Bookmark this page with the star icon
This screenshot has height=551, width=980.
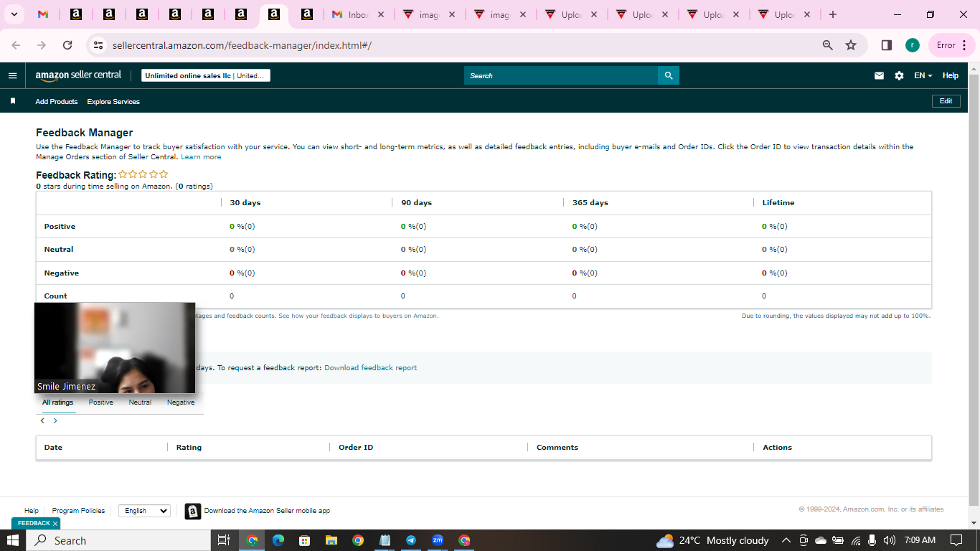tap(851, 45)
